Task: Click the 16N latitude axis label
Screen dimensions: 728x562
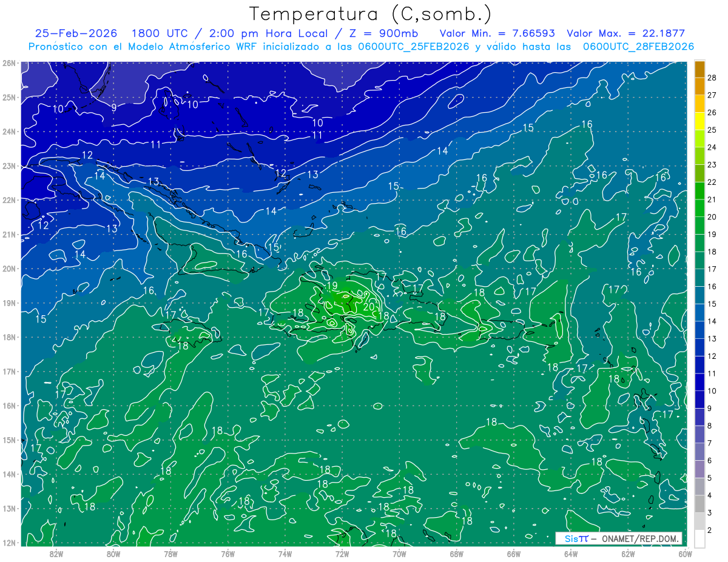Action: (8, 406)
